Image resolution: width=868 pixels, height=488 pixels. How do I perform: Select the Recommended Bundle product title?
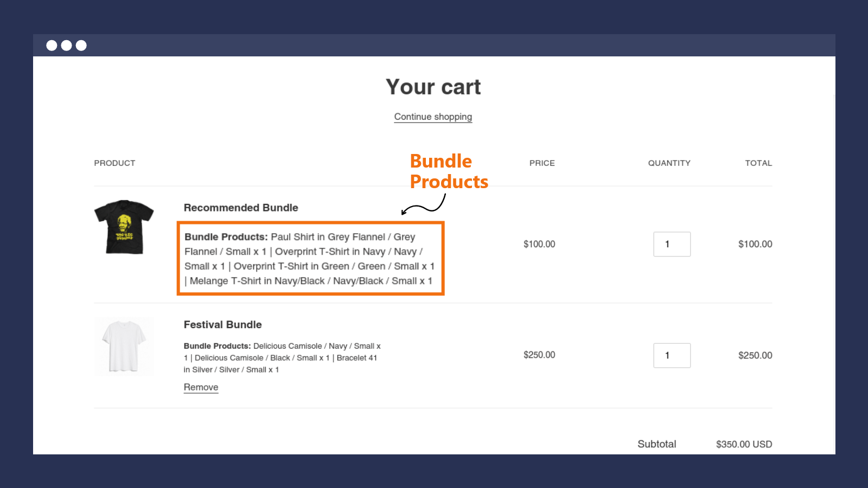(x=240, y=208)
